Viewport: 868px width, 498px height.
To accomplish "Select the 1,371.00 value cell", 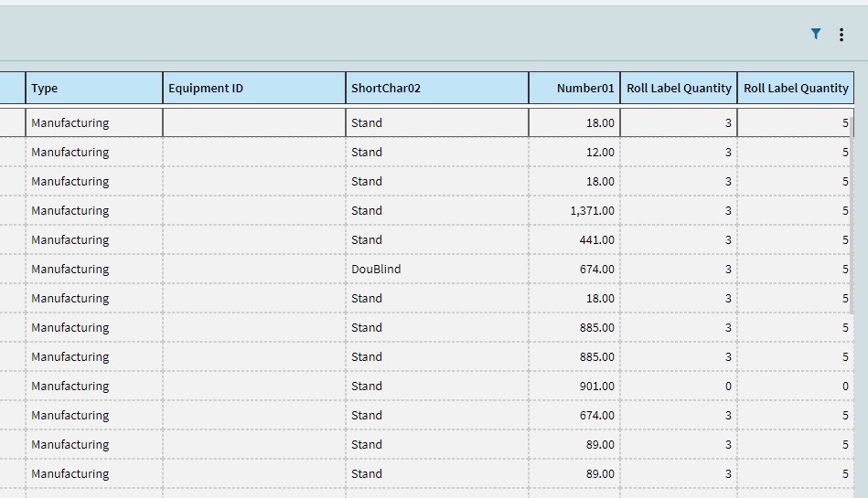I will (574, 211).
